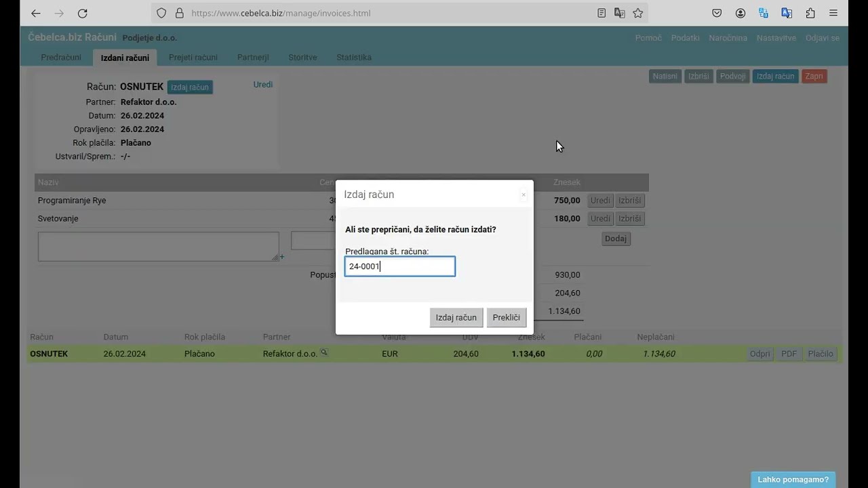Click Uredi for Programiranje Rye row
Viewport: 868px width, 488px height.
pyautogui.click(x=600, y=201)
